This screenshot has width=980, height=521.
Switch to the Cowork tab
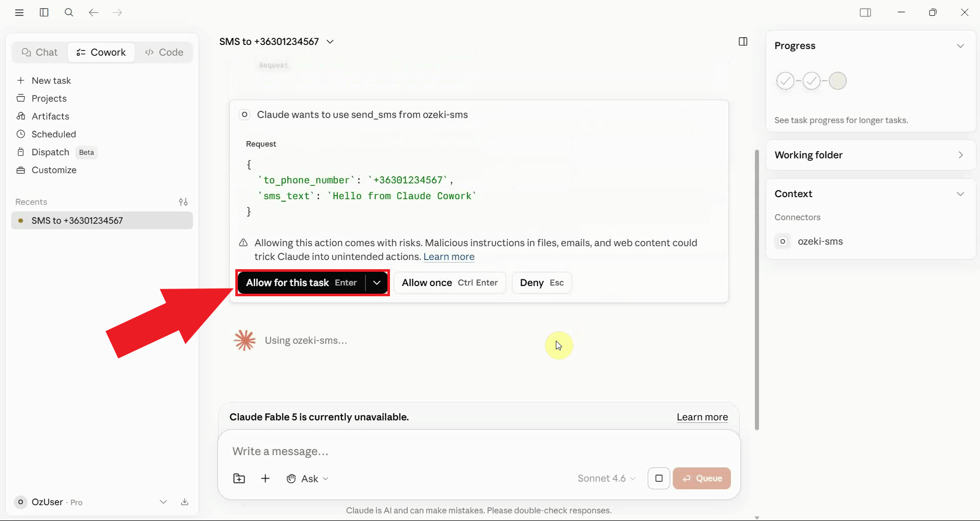coord(101,52)
